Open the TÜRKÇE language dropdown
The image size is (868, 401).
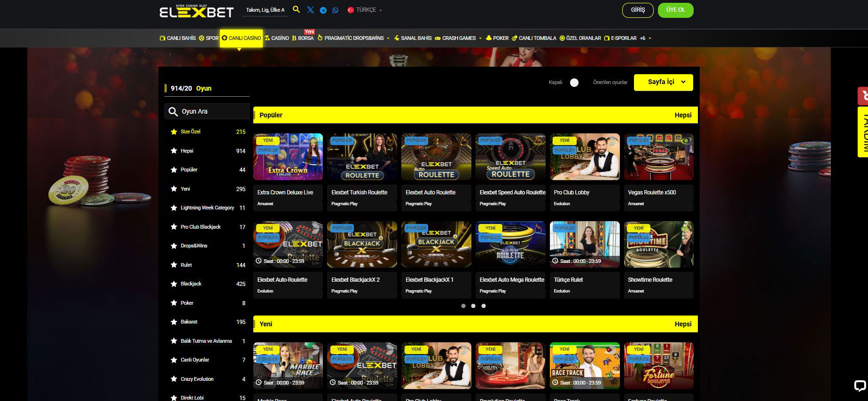[365, 10]
